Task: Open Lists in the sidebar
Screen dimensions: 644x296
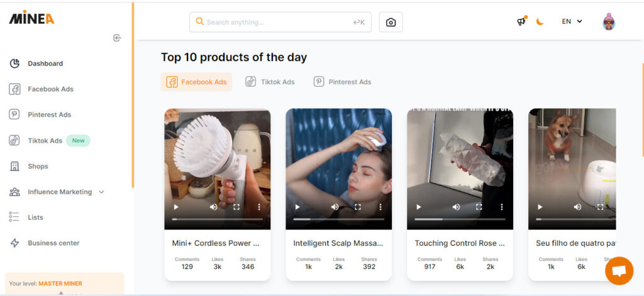Action: coord(35,217)
